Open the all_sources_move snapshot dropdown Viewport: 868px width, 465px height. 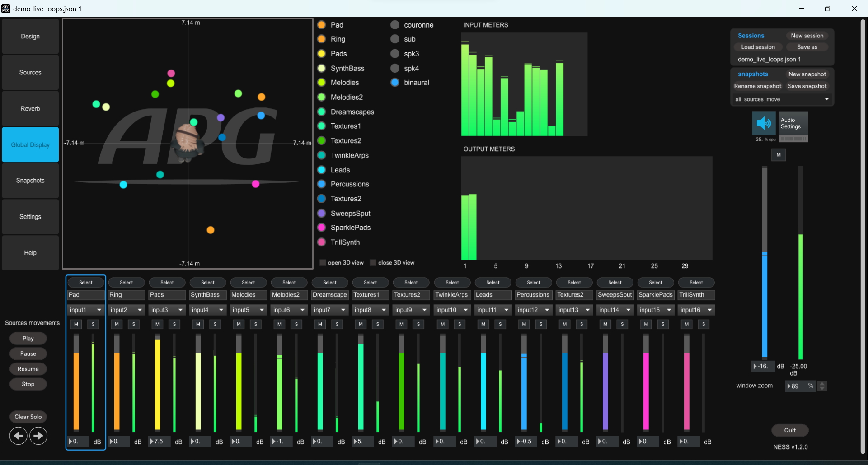point(782,99)
